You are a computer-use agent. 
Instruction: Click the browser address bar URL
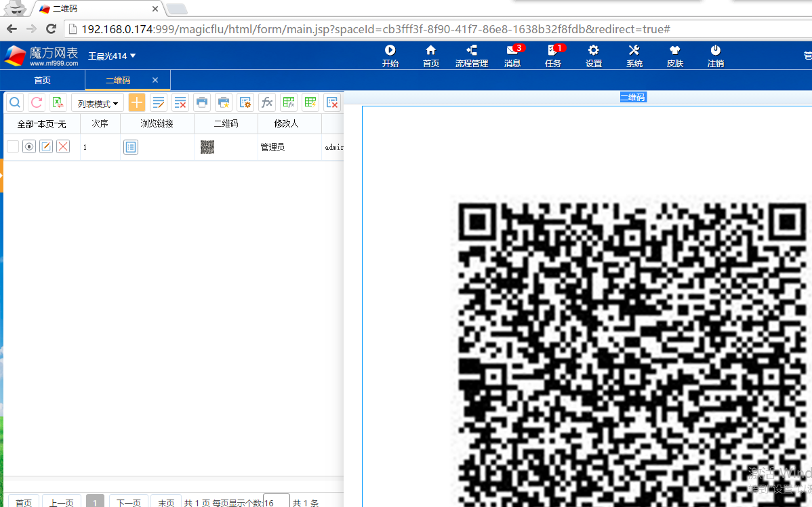(376, 29)
